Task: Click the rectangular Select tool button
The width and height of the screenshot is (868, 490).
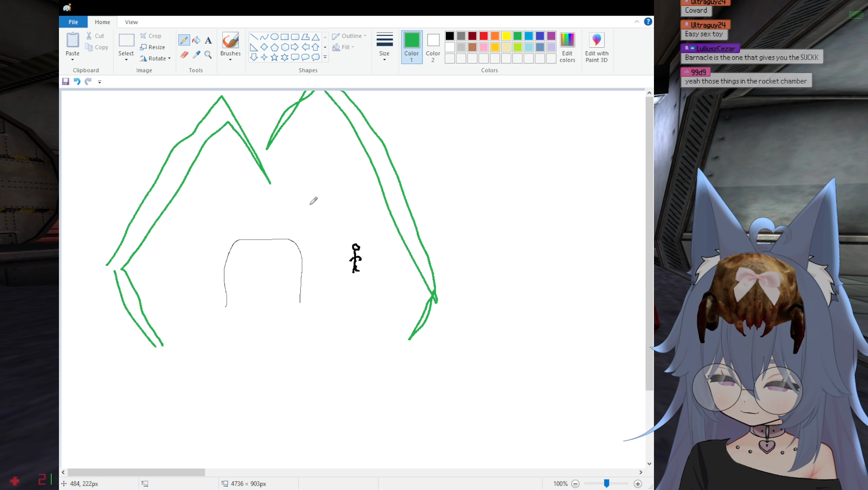Action: 126,40
